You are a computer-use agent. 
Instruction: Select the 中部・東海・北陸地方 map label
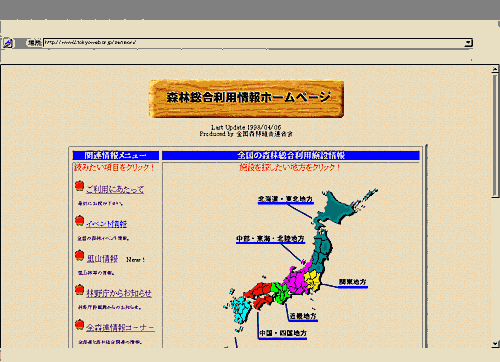(270, 239)
